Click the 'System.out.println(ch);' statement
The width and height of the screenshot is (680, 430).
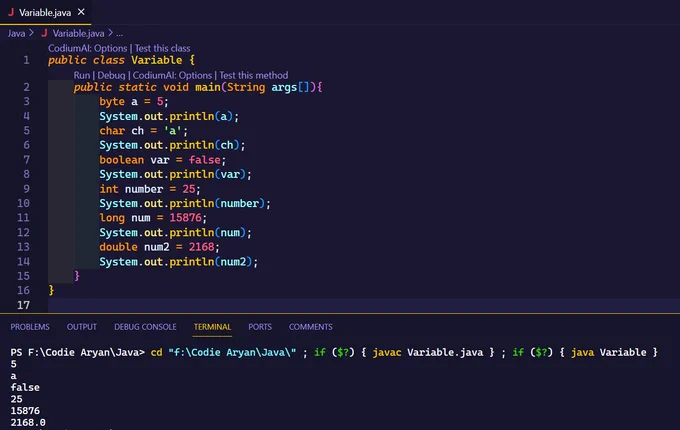click(x=172, y=145)
